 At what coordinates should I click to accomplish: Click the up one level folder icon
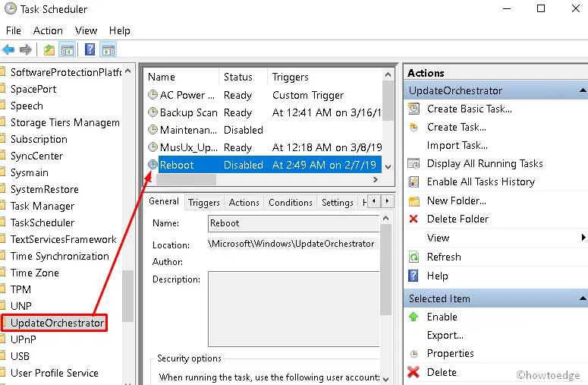[x=49, y=49]
